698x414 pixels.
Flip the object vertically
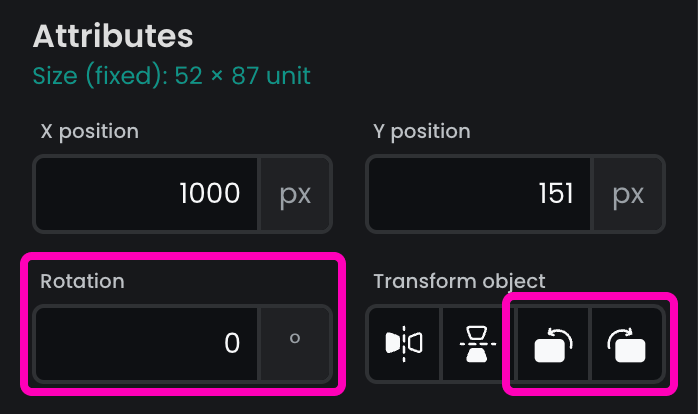coord(475,344)
